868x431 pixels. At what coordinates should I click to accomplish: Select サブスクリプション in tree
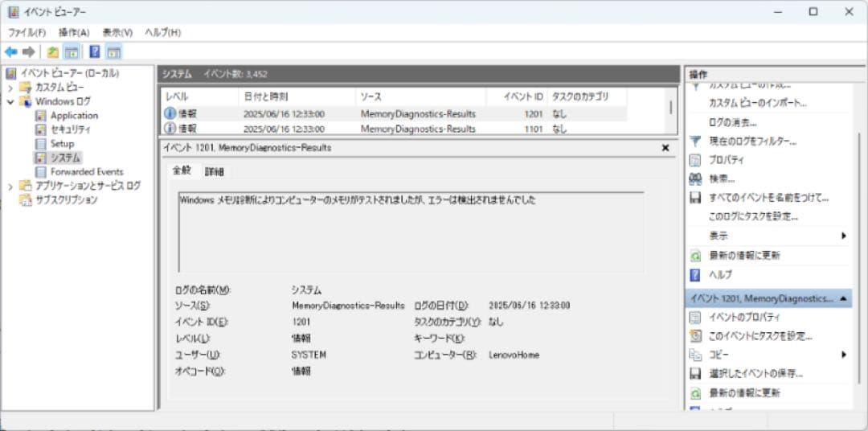(x=67, y=200)
